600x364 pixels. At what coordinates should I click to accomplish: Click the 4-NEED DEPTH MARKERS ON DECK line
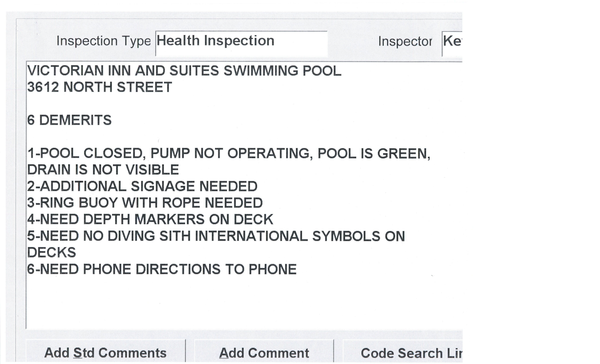tap(150, 220)
